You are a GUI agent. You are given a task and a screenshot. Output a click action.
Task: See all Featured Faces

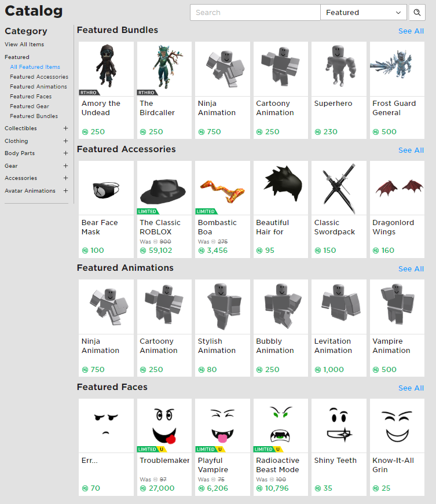click(x=411, y=388)
